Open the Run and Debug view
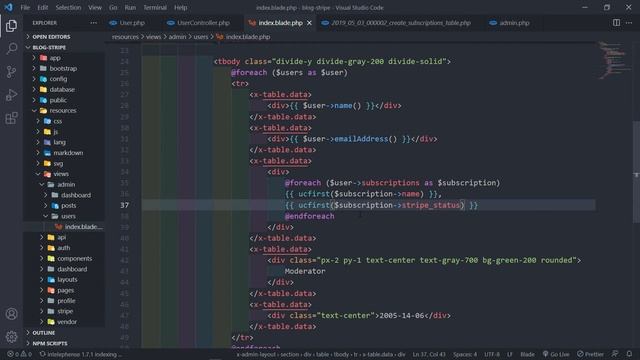The width and height of the screenshot is (640, 360). [11, 95]
